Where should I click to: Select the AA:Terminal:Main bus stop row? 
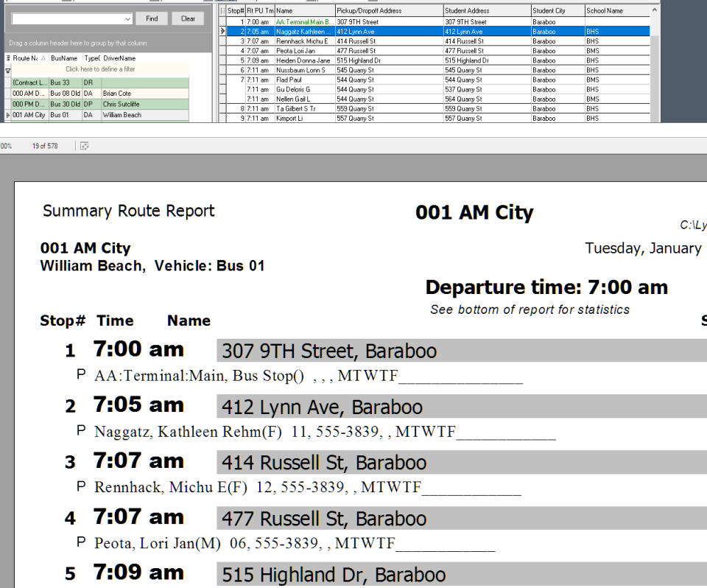click(303, 22)
